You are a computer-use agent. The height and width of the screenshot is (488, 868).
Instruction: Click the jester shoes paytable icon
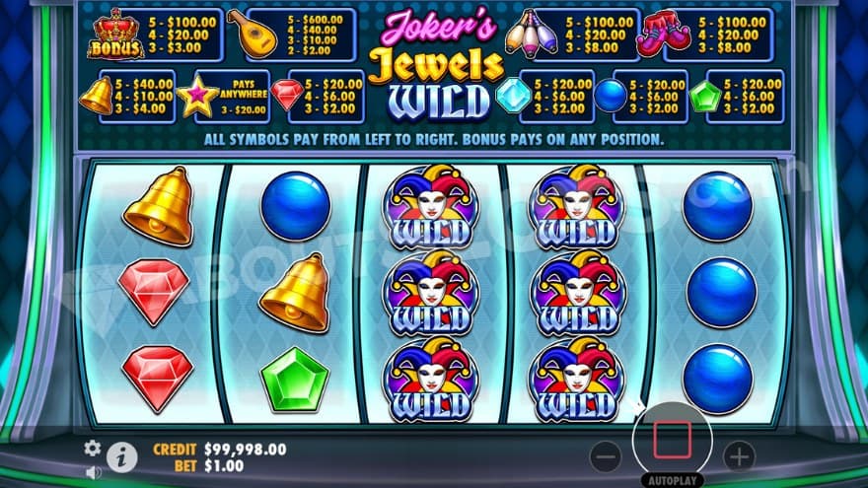coord(663,35)
